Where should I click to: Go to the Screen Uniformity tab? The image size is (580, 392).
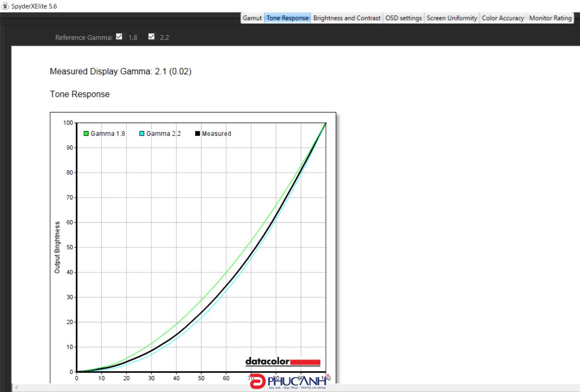[452, 18]
